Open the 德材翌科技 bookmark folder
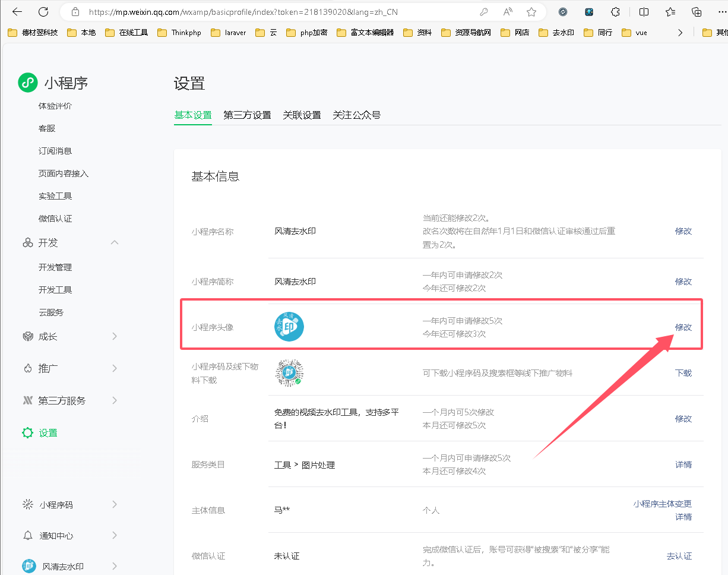The width and height of the screenshot is (728, 575). [33, 33]
